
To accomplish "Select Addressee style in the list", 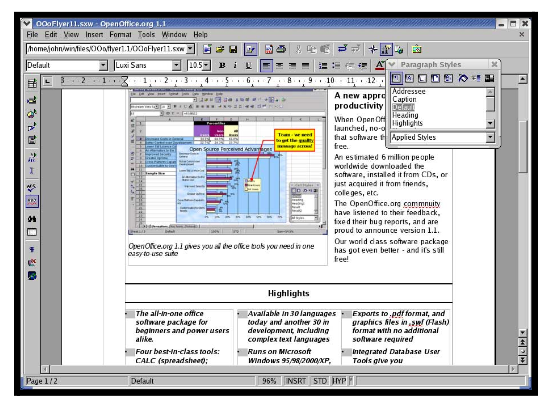I will tap(409, 91).
